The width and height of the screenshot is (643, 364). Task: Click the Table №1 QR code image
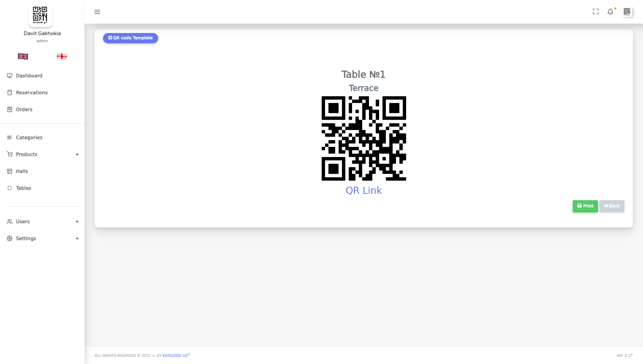coord(364,138)
